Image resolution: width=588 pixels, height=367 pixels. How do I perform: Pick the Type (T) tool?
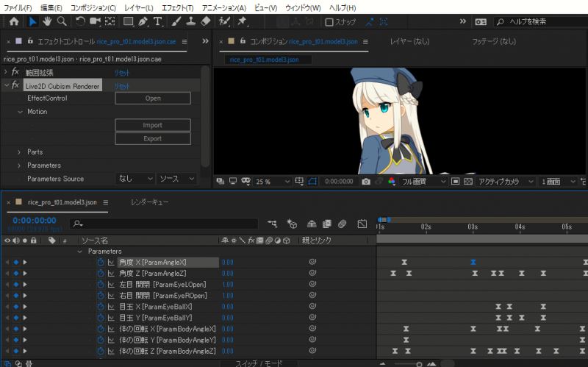(157, 21)
